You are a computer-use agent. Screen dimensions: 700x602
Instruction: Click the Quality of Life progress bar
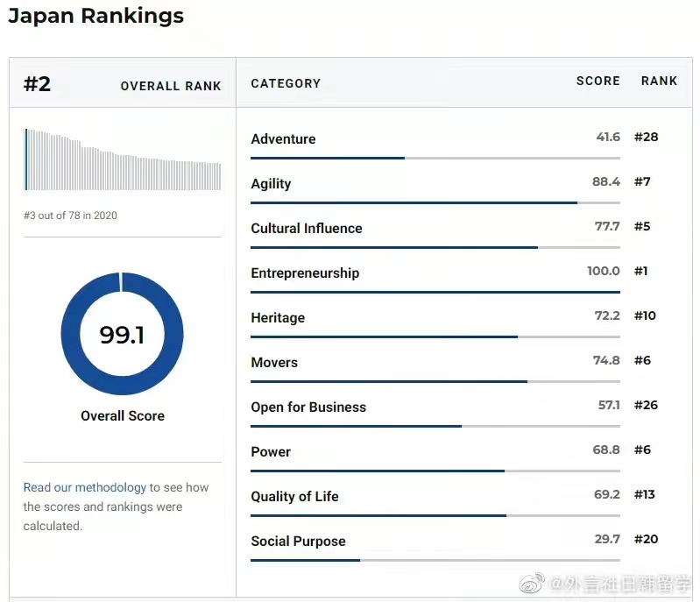point(435,515)
